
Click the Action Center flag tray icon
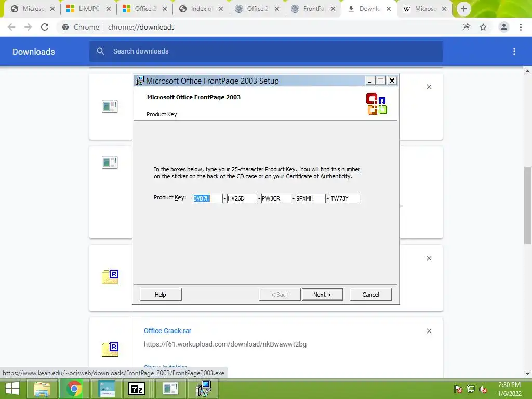click(458, 389)
